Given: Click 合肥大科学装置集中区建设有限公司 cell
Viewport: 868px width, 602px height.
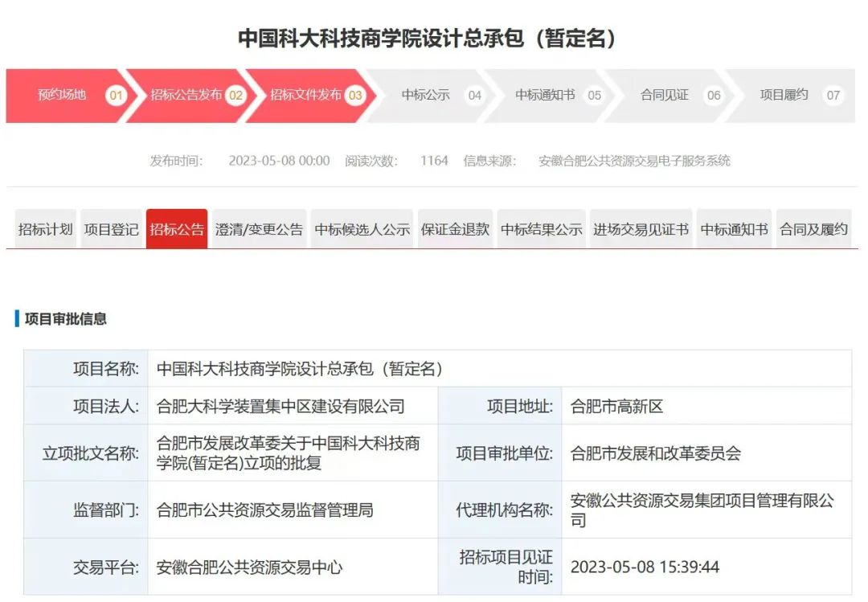Looking at the screenshot, I should (293, 406).
